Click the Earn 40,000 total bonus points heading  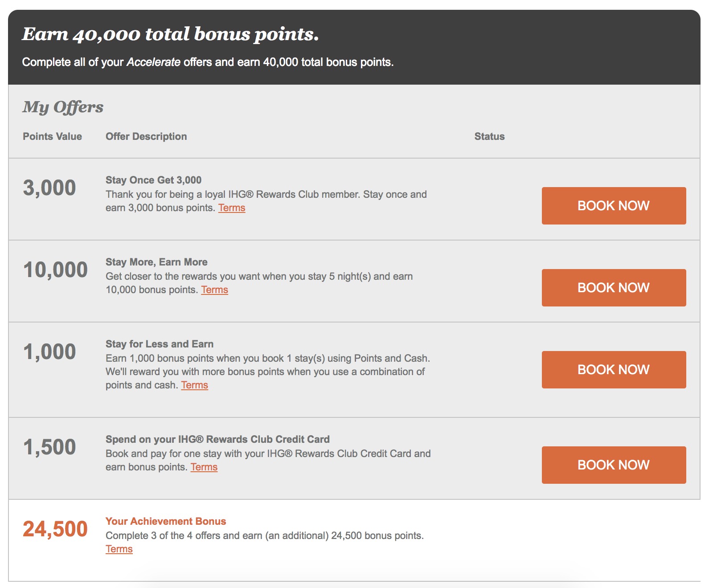tap(170, 34)
